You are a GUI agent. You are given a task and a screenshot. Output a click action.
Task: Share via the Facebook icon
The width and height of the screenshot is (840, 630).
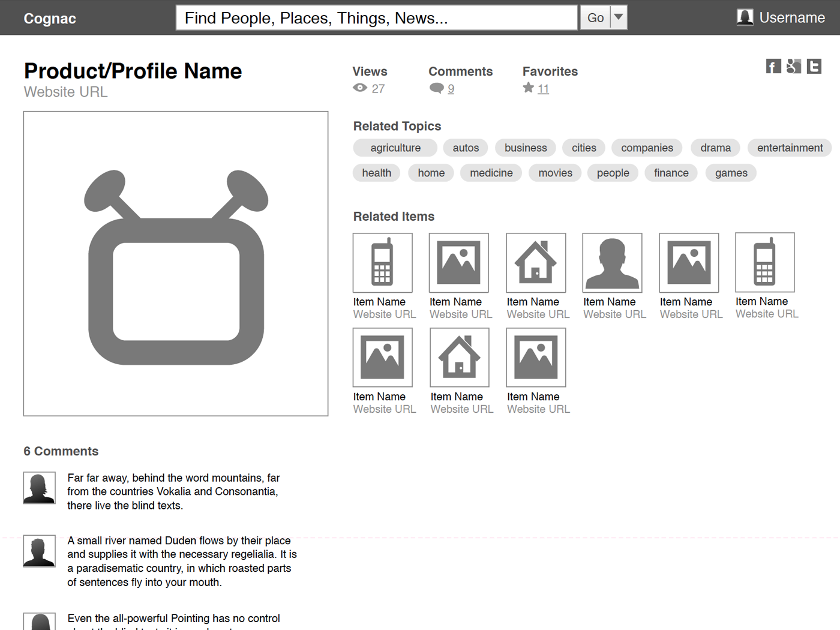pyautogui.click(x=773, y=66)
